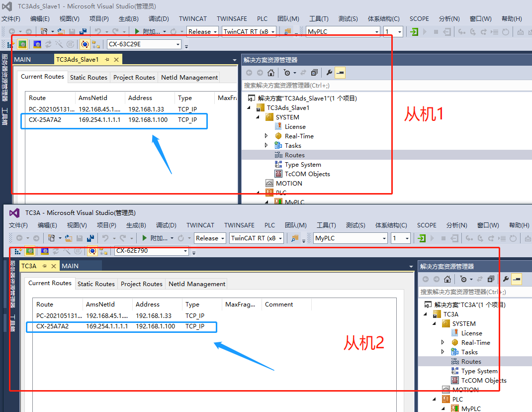
Task: Switch to NetId Management tab in TC3A window
Action: (197, 284)
